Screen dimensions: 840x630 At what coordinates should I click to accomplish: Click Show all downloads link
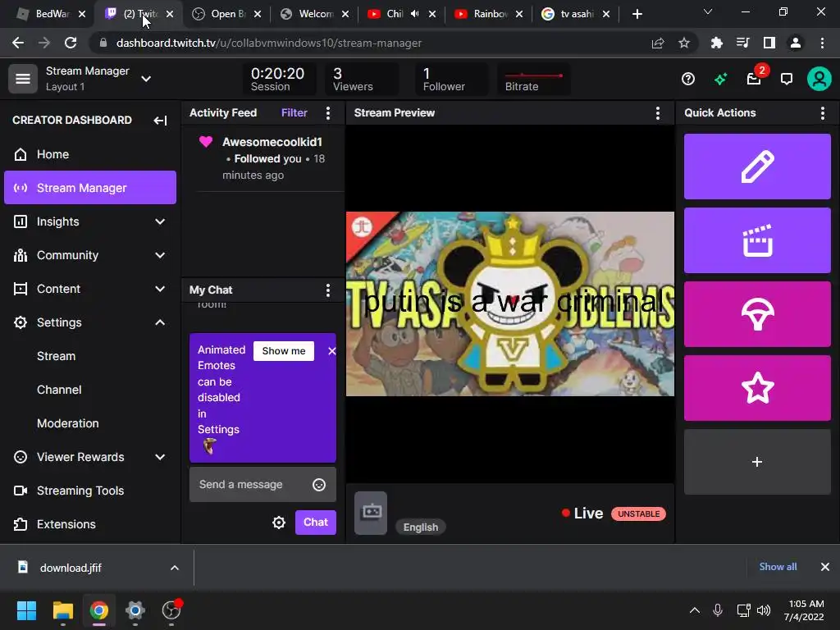(x=778, y=567)
